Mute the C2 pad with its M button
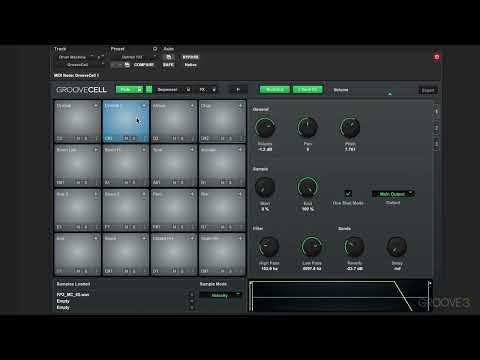Image resolution: width=480 pixels, height=360 pixels. click(78, 138)
